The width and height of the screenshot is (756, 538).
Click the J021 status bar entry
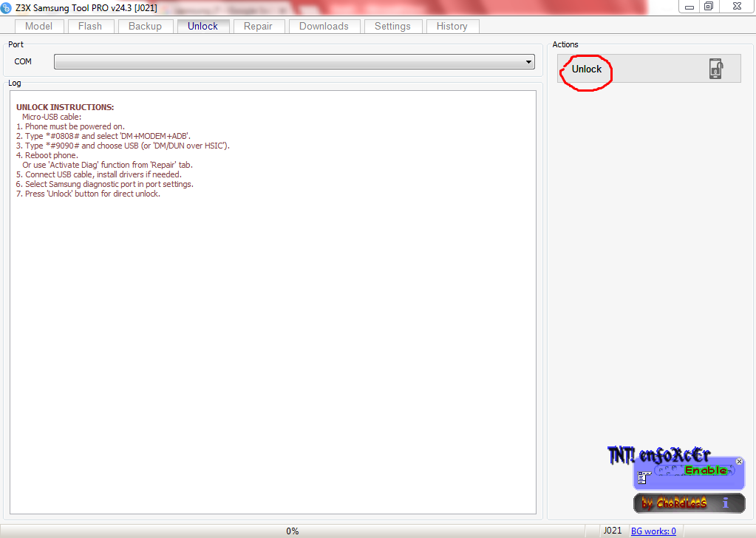coord(613,531)
